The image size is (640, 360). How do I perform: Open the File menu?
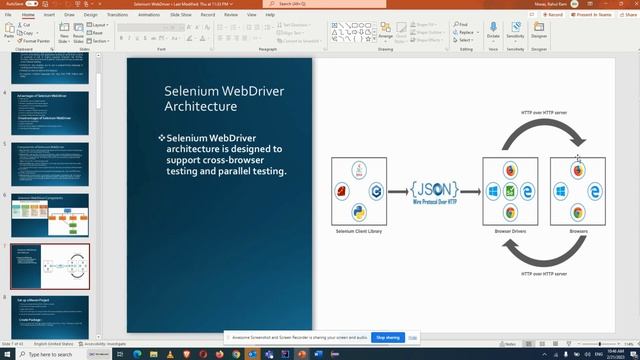(x=8, y=15)
